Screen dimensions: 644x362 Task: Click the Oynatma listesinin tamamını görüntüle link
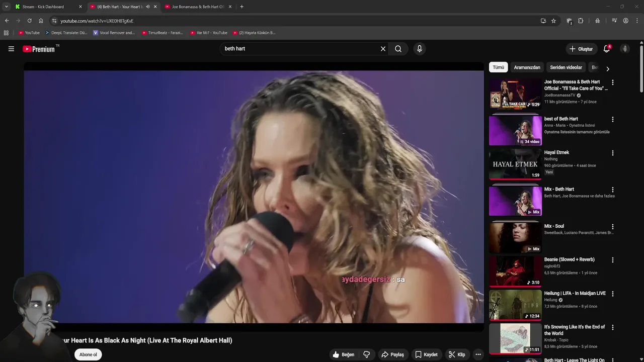pyautogui.click(x=577, y=132)
